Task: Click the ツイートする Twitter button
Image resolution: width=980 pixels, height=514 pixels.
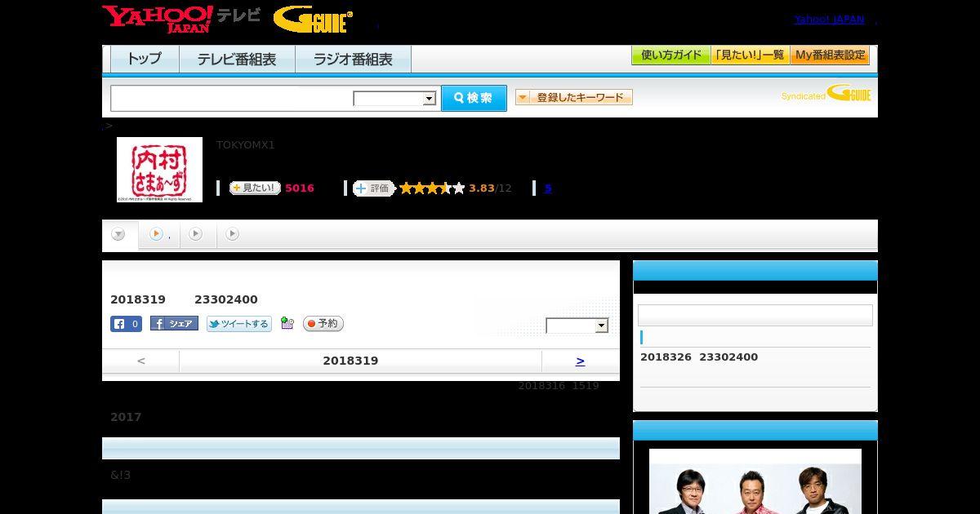Action: [239, 324]
